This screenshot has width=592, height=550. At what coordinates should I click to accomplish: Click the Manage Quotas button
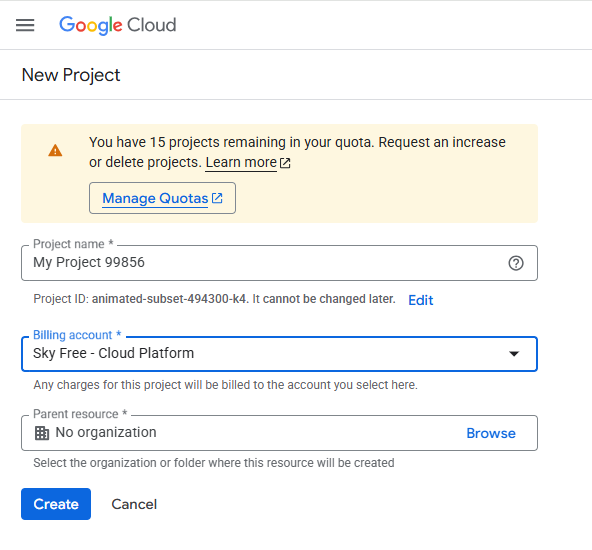click(x=162, y=198)
